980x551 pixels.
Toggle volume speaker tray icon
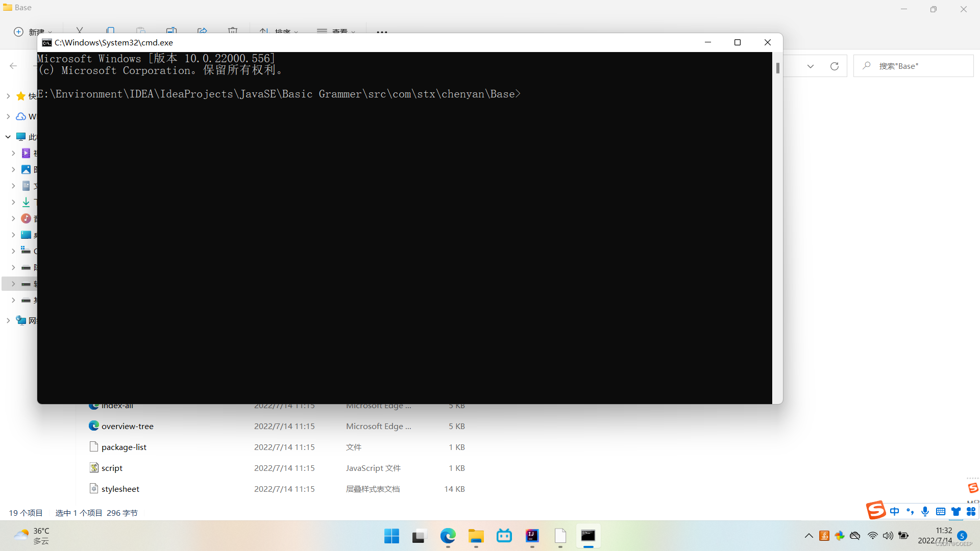point(888,536)
